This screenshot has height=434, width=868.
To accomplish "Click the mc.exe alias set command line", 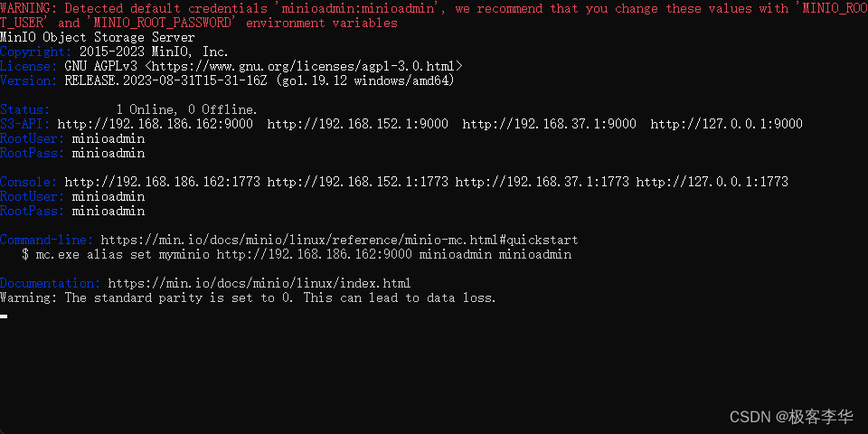I will (297, 255).
